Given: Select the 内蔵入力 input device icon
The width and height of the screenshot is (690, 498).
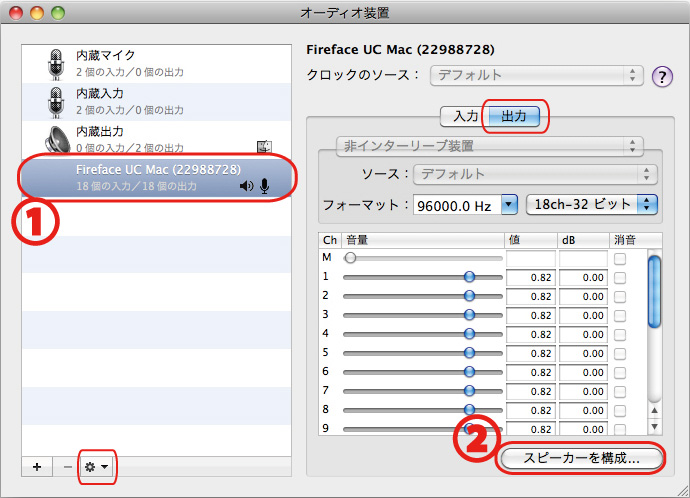Looking at the screenshot, I should [x=55, y=100].
